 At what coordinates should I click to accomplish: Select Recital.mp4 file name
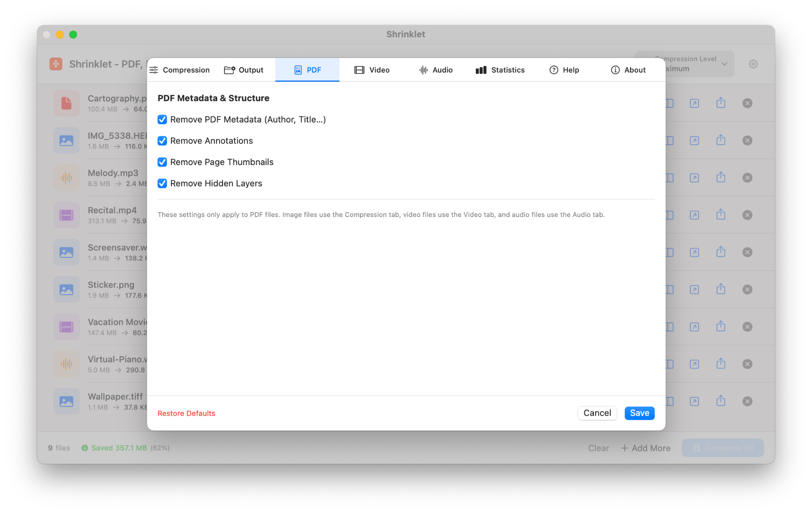tap(112, 210)
